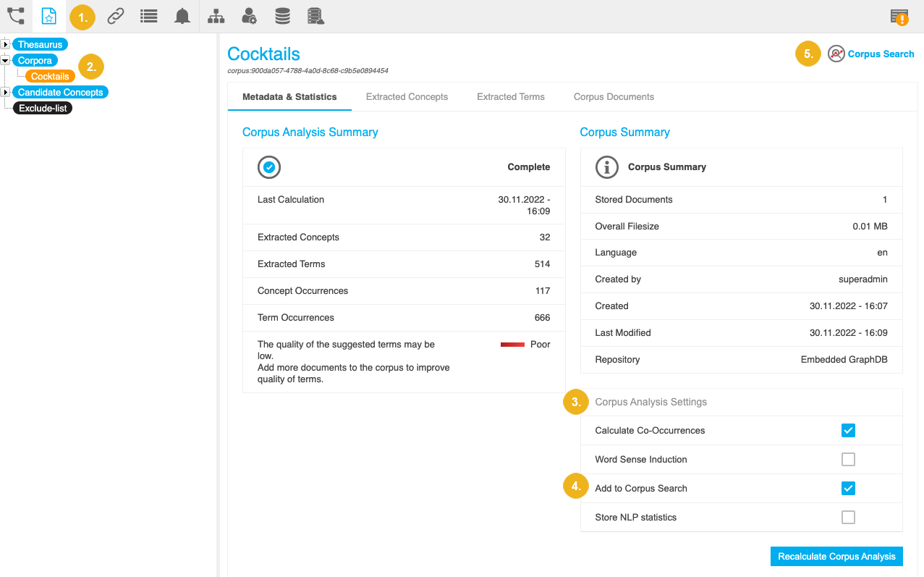Image resolution: width=924 pixels, height=577 pixels.
Task: Collapse the Corpora tree node
Action: click(6, 61)
